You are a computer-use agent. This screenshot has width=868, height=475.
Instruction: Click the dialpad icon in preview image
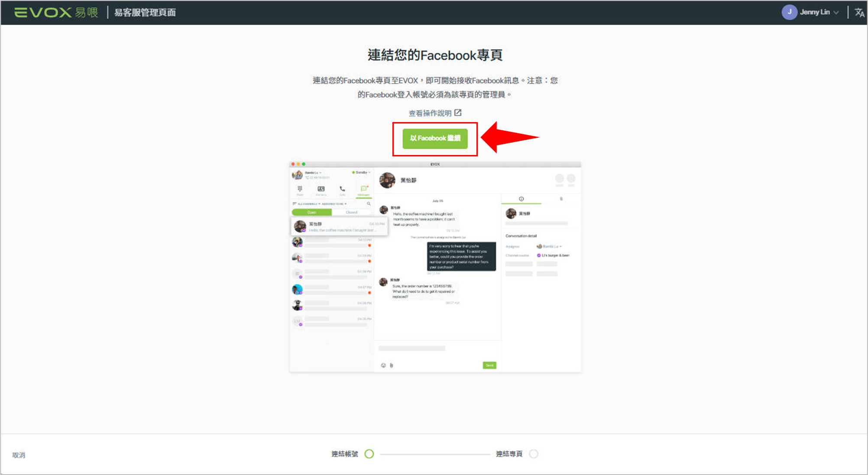point(300,189)
